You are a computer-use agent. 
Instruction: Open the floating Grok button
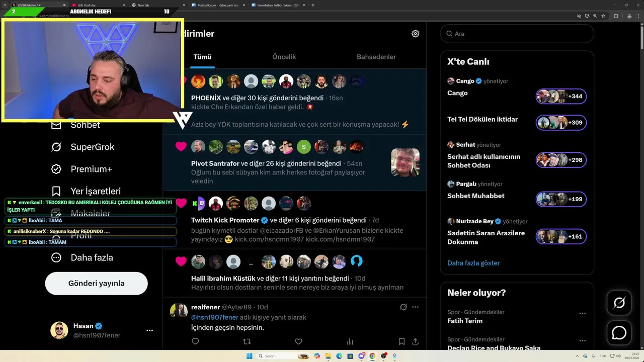click(x=619, y=303)
